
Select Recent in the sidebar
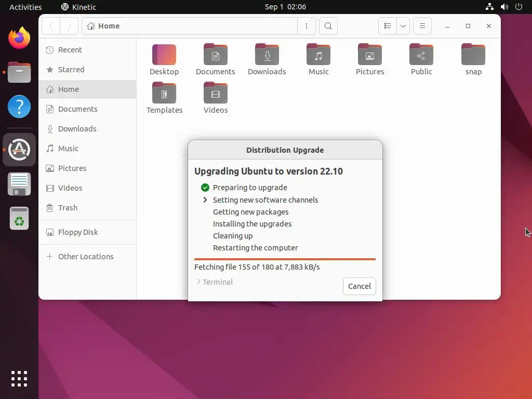click(x=87, y=50)
